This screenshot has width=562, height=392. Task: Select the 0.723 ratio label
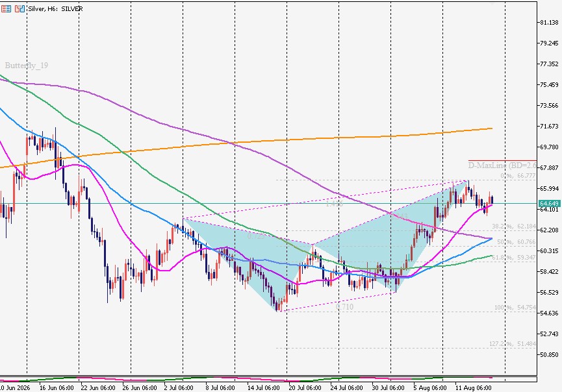coord(256,237)
